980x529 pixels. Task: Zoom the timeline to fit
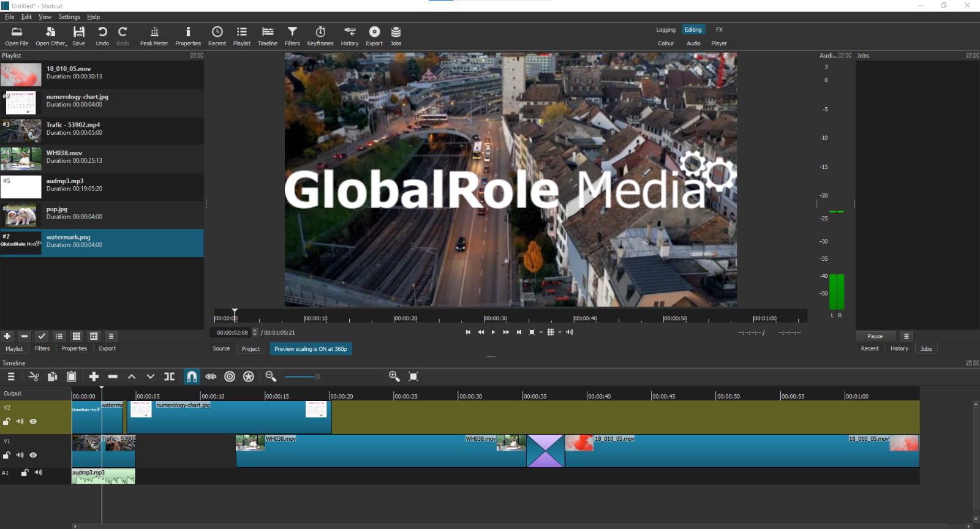413,377
